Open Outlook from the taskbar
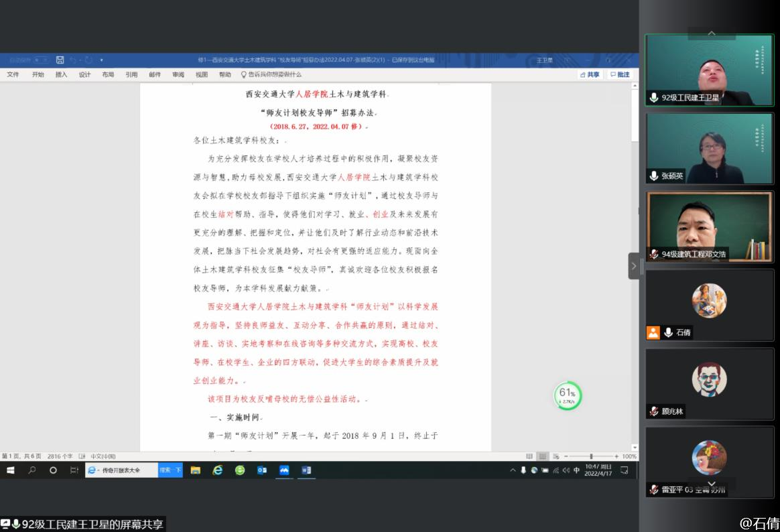 click(262, 470)
